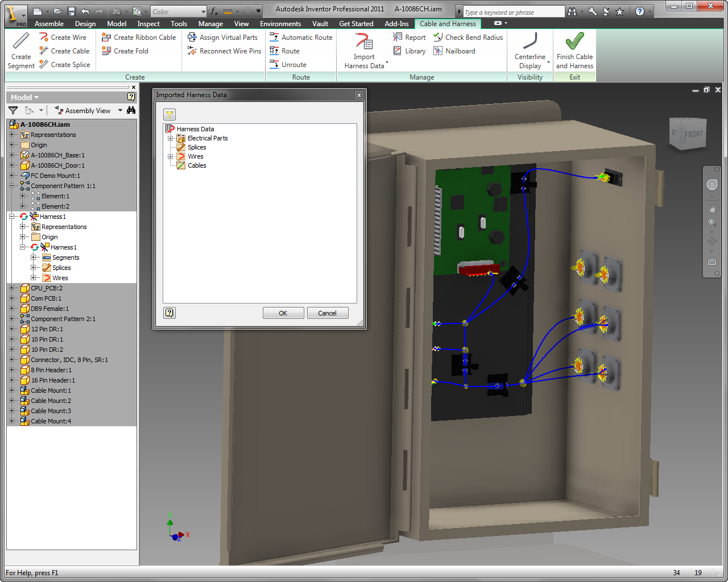
Task: Open the Nailboard view tool
Action: pos(454,51)
